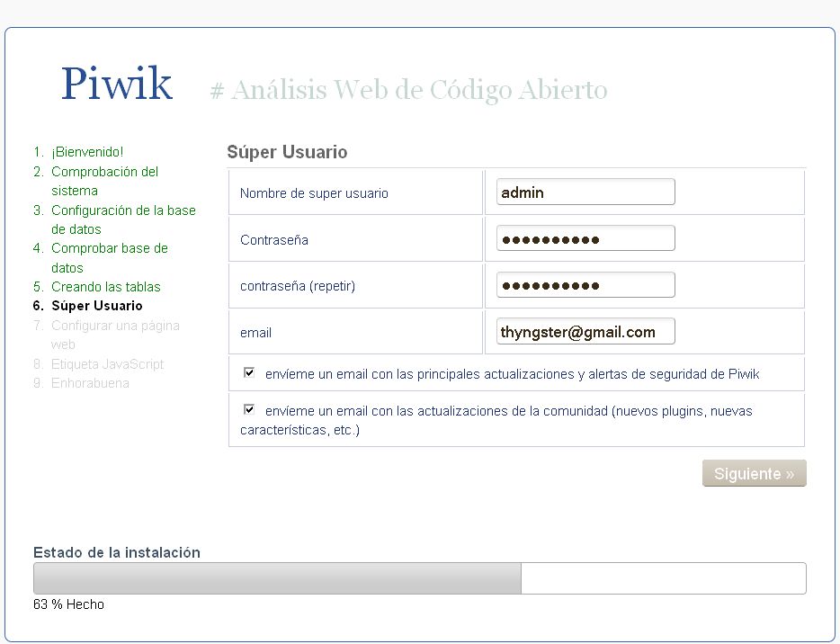The image size is (840, 644).
Task: Click the 'Súper Usuario' form heading
Action: pos(287,152)
